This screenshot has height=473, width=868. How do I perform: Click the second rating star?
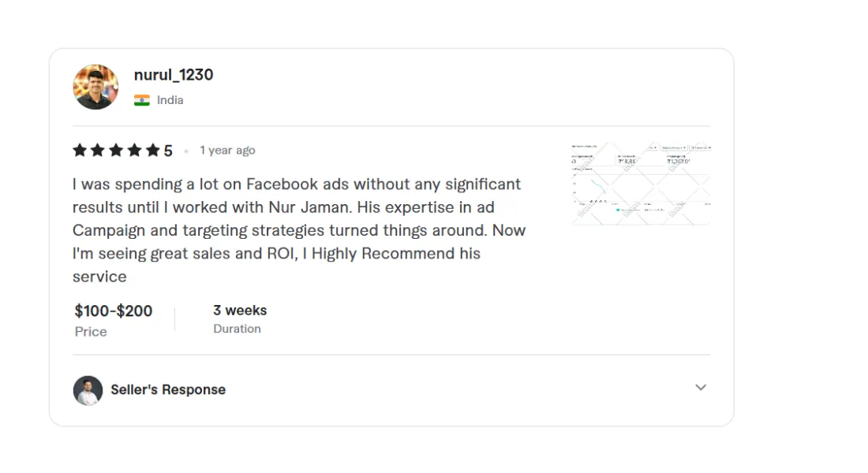pyautogui.click(x=98, y=151)
